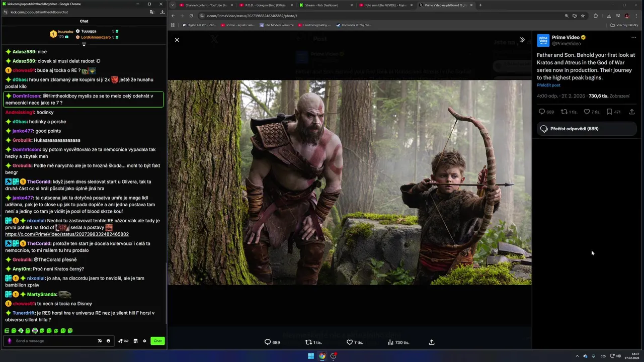
Task: Open a new browser tab
Action: click(x=480, y=5)
